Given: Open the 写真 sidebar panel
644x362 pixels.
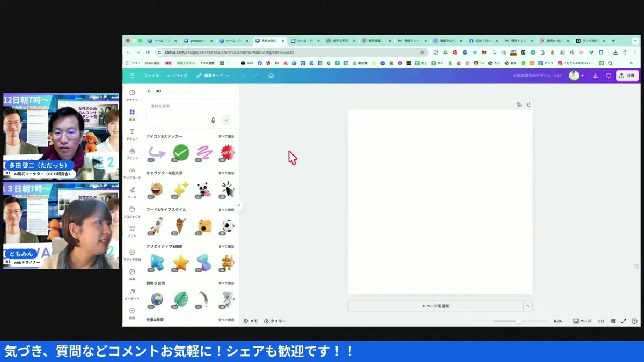Looking at the screenshot, I should pyautogui.click(x=132, y=275).
